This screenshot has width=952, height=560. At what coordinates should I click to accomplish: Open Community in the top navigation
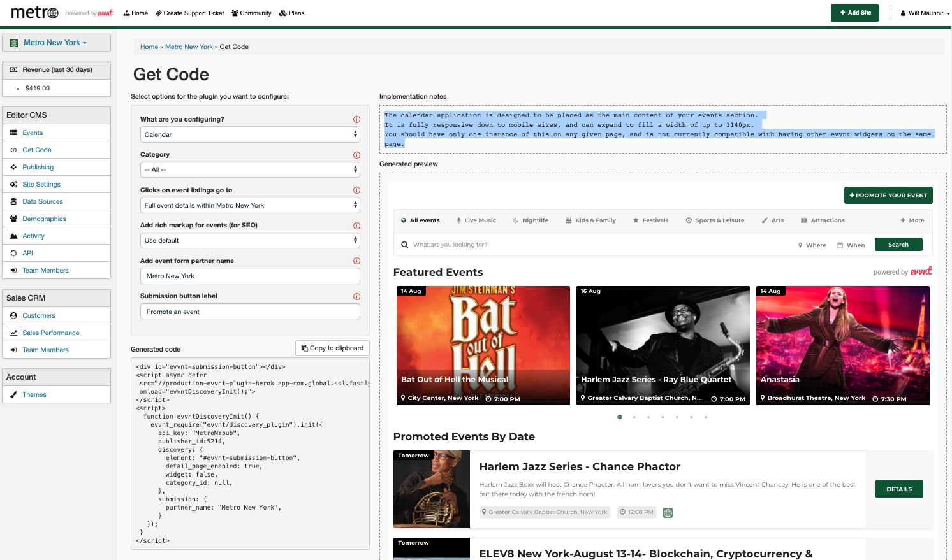tap(251, 13)
